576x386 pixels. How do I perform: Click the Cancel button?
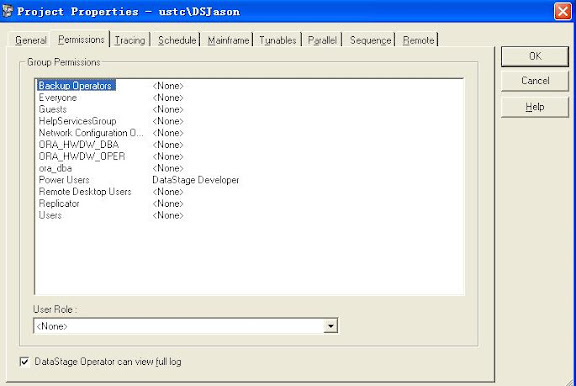tap(535, 81)
